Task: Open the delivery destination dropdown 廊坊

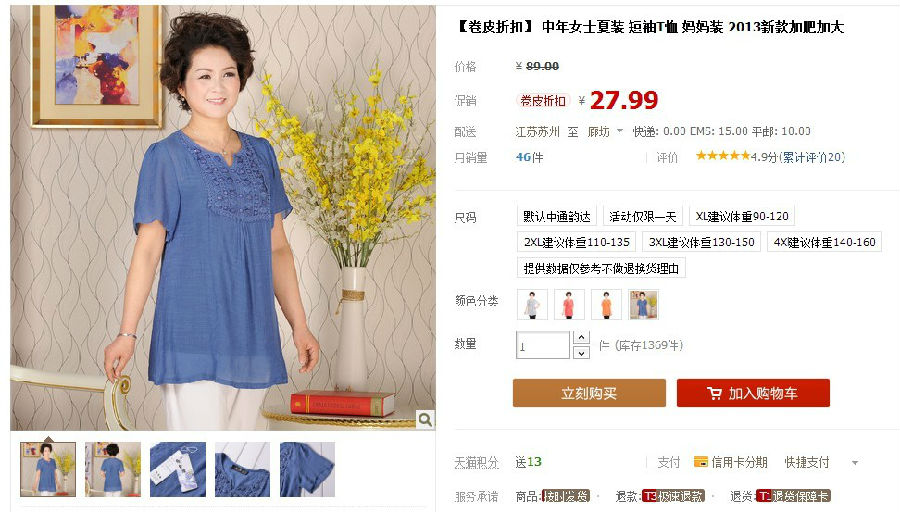Action: [605, 132]
